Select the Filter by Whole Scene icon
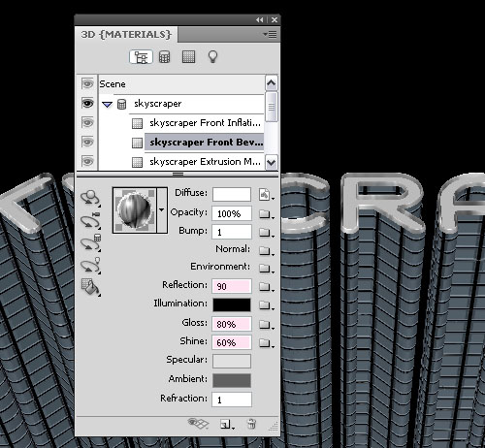Viewport: 485px width, 448px height. tap(141, 57)
